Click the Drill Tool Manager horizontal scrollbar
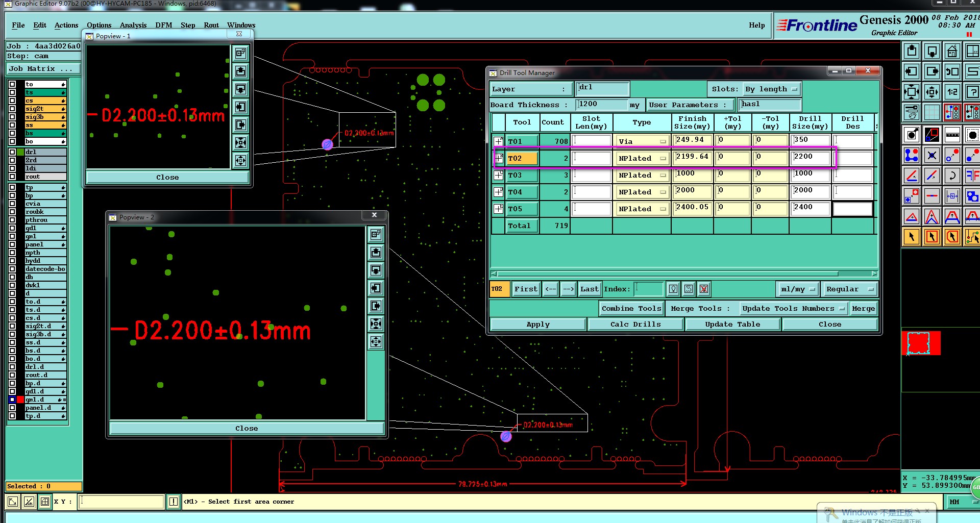Viewport: 980px width, 523px height. tap(684, 273)
